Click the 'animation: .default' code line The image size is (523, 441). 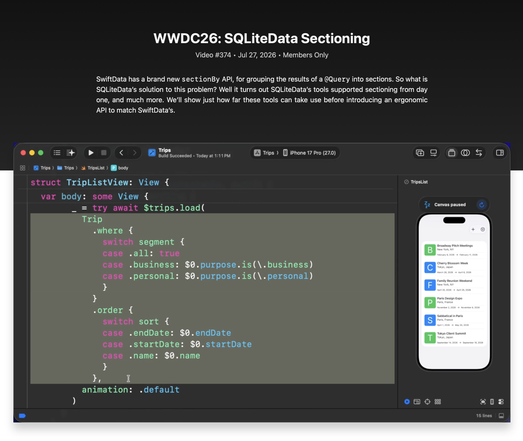coord(130,390)
